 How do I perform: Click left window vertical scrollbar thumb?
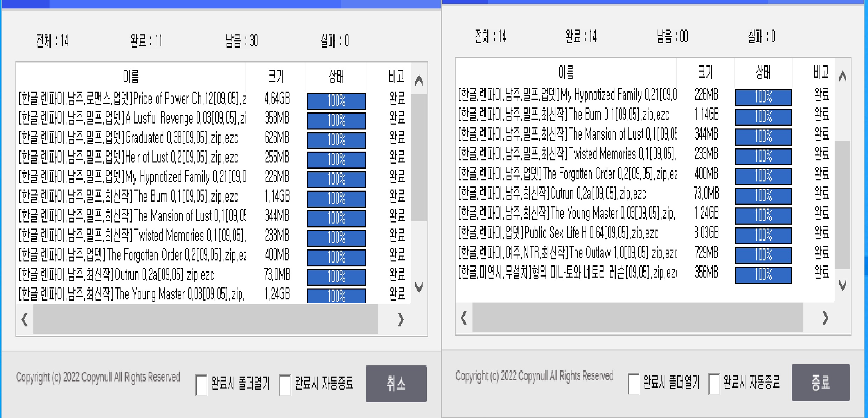418,157
